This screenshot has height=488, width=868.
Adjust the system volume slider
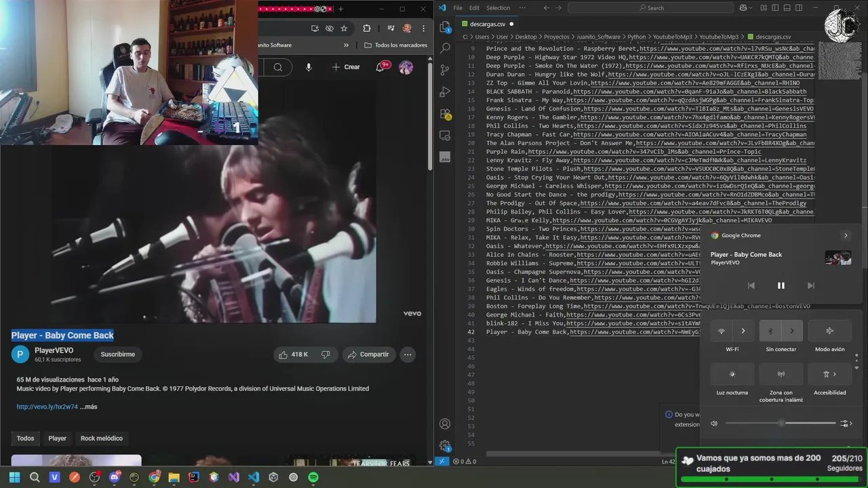tap(781, 424)
